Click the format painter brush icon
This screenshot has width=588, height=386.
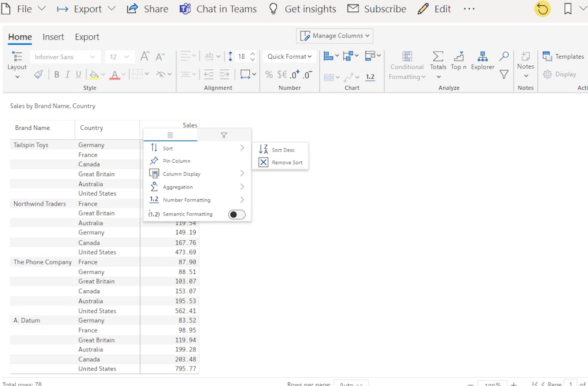38,75
